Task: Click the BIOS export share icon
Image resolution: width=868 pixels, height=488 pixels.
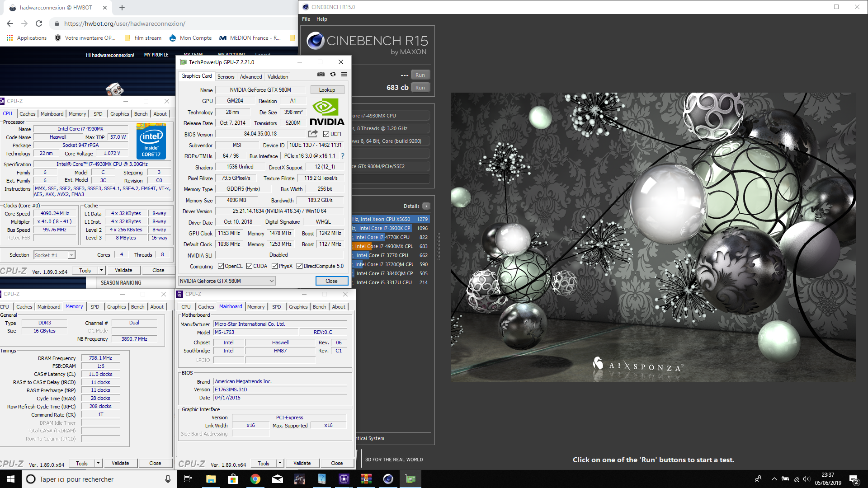Action: pos(313,134)
